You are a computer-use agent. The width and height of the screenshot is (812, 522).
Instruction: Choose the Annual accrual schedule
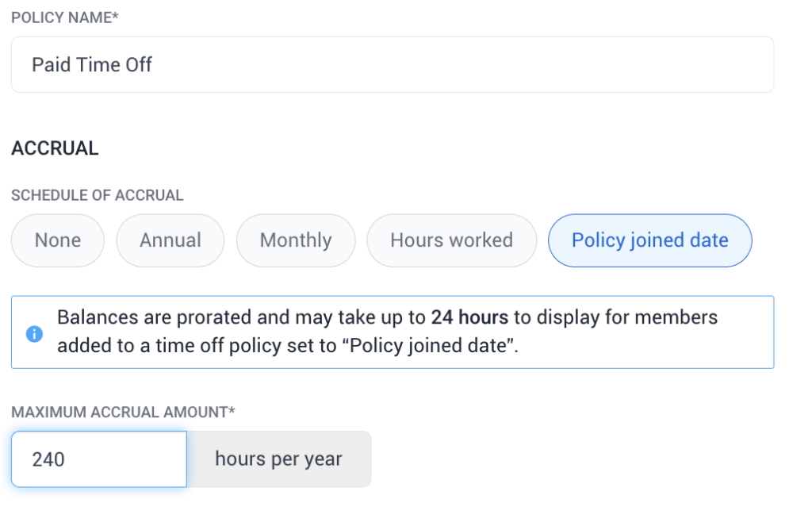tap(170, 240)
